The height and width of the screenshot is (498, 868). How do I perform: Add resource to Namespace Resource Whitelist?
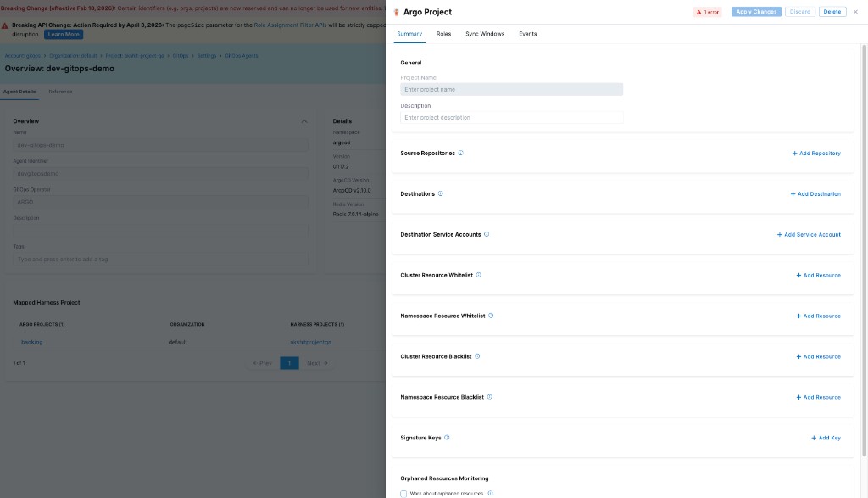tap(818, 316)
